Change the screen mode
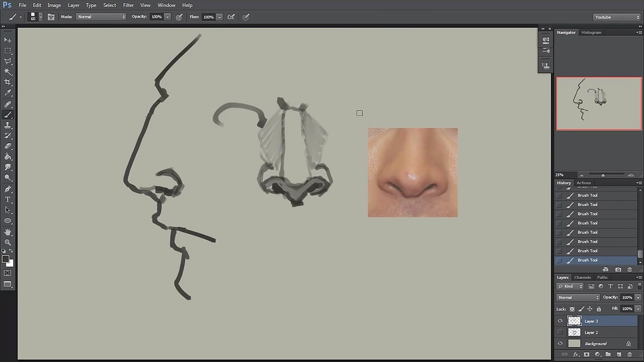The image size is (644, 362). coord(8,285)
